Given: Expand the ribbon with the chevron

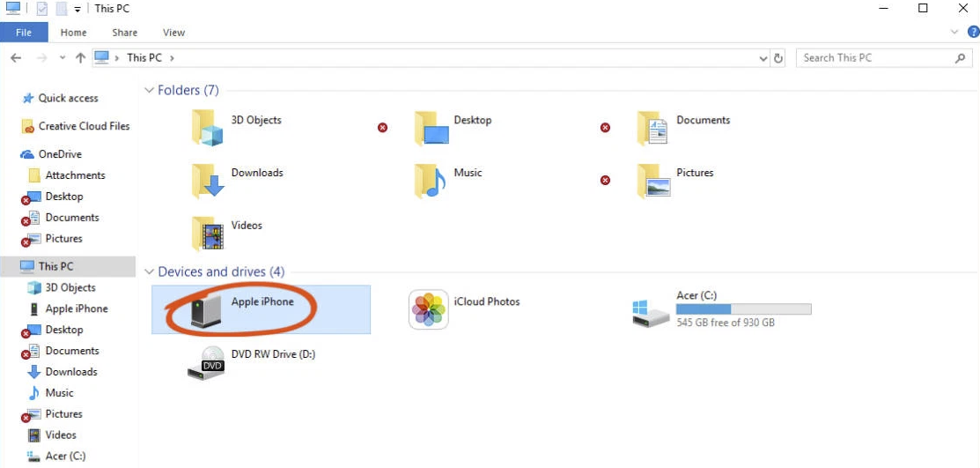Looking at the screenshot, I should [956, 33].
